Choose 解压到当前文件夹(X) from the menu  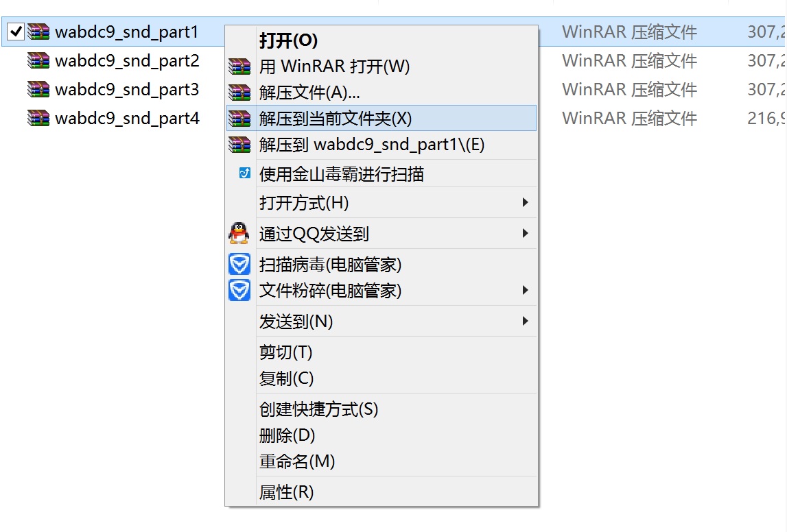click(x=336, y=119)
